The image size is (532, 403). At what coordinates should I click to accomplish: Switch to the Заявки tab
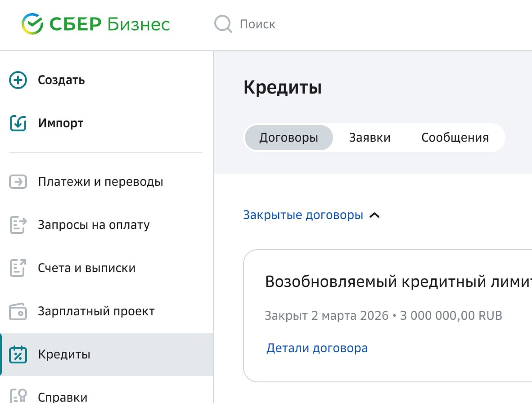pyautogui.click(x=370, y=138)
